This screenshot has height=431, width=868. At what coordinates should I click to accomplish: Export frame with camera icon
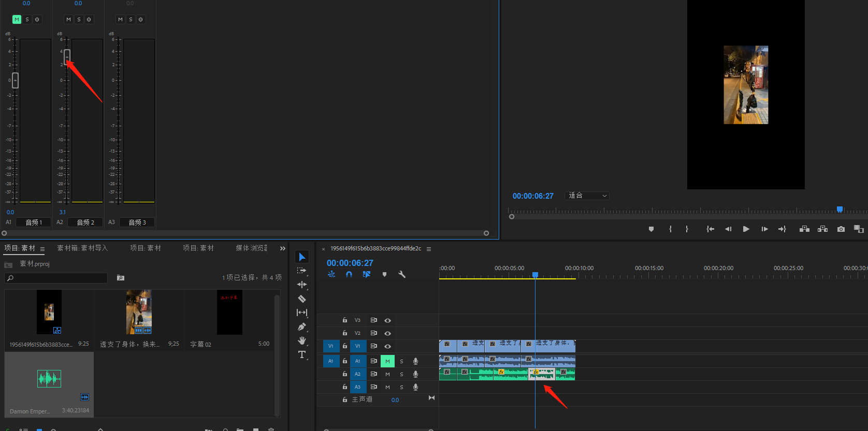841,229
